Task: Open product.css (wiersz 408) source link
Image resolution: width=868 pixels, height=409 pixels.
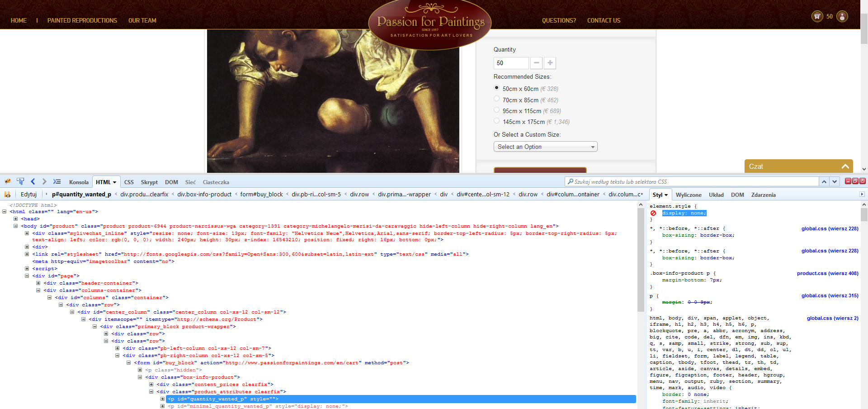Action: (827, 273)
